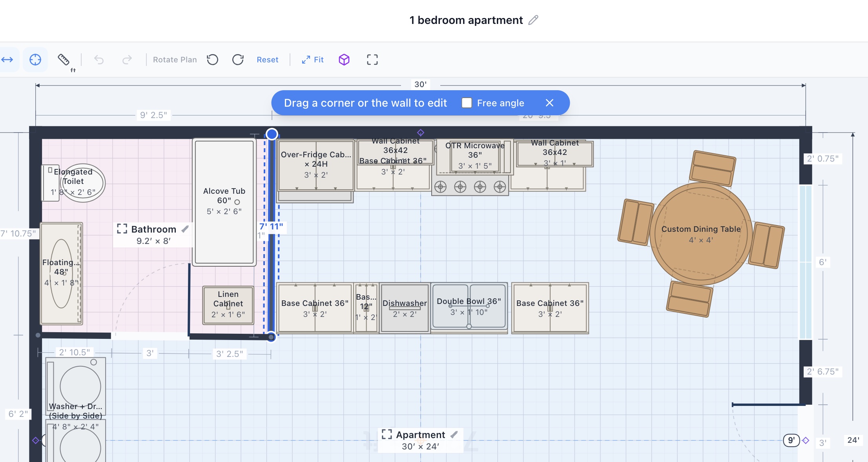Select the Base 12" cabinet
868x462 pixels.
pyautogui.click(x=366, y=308)
